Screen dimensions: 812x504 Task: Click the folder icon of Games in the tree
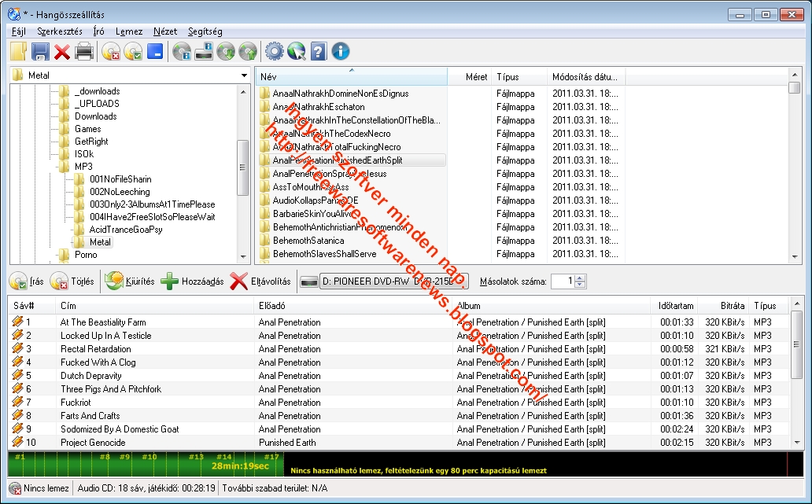pos(65,129)
